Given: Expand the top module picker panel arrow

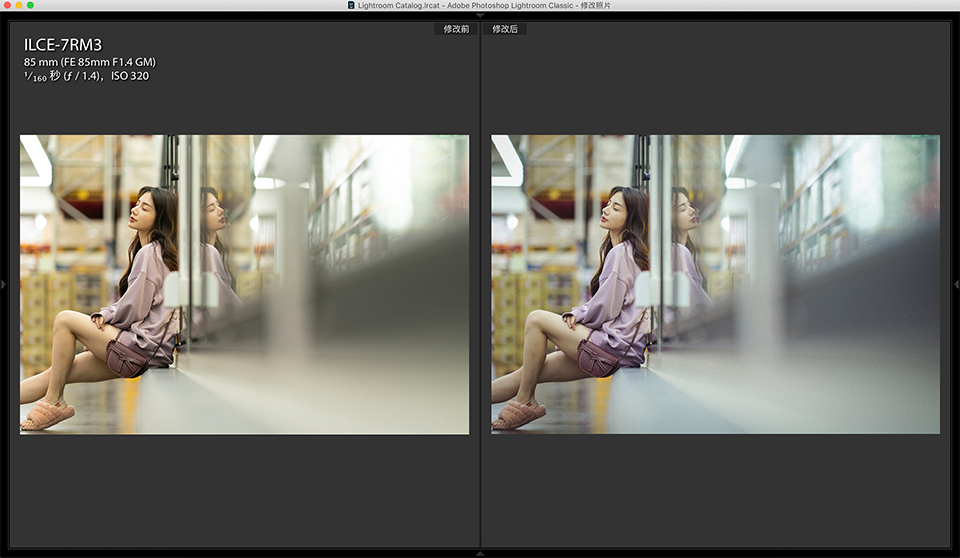Looking at the screenshot, I should coord(480,15).
